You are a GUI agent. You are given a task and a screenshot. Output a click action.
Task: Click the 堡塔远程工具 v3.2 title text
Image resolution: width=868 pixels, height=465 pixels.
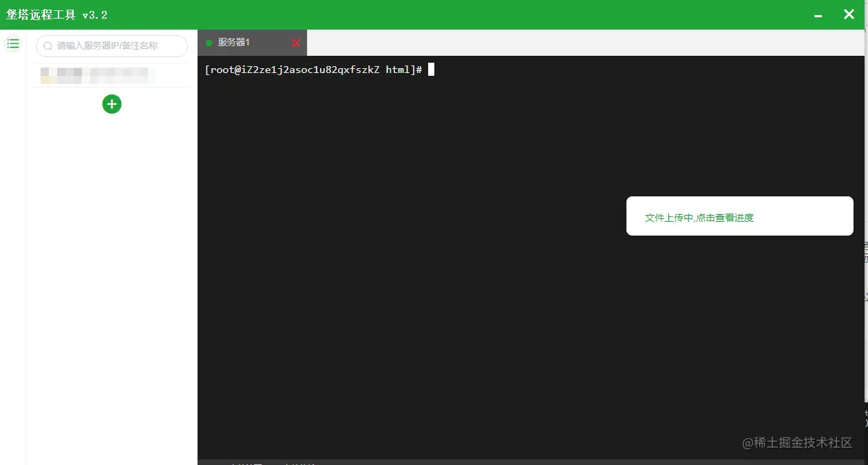click(56, 14)
